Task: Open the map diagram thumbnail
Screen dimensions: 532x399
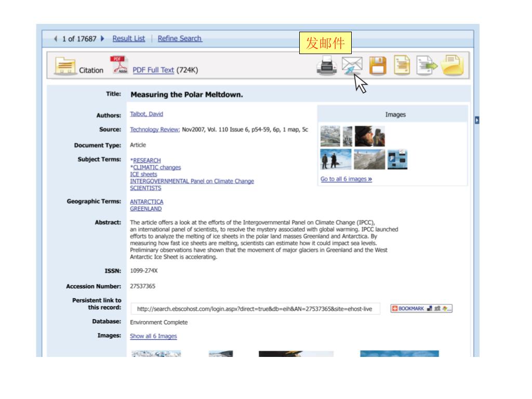Action: point(397,159)
